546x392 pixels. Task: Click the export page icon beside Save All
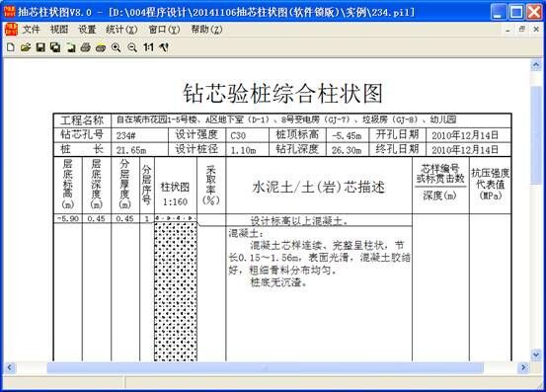point(71,47)
